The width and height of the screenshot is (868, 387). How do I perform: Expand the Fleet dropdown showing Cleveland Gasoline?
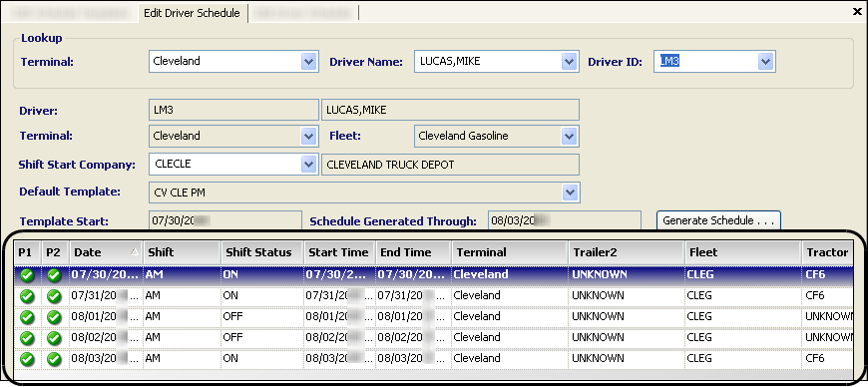point(569,136)
